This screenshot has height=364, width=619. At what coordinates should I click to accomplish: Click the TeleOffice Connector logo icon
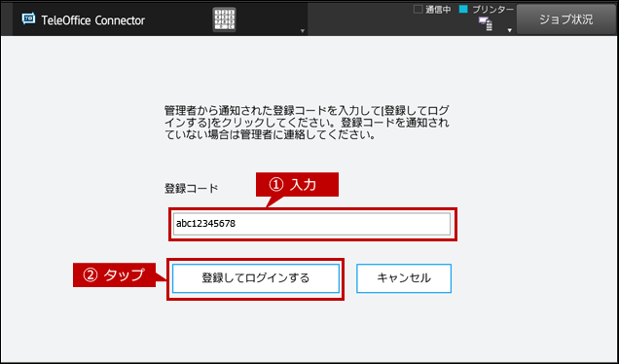pos(28,18)
